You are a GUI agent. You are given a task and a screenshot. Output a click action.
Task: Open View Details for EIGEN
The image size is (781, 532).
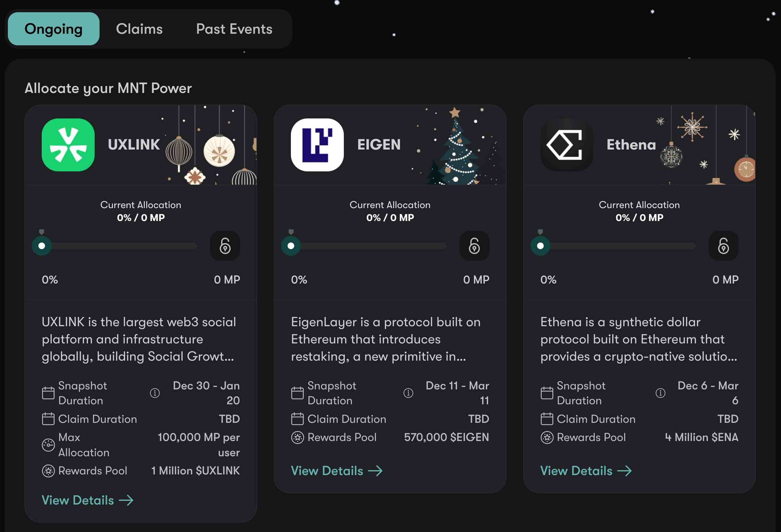tap(337, 471)
